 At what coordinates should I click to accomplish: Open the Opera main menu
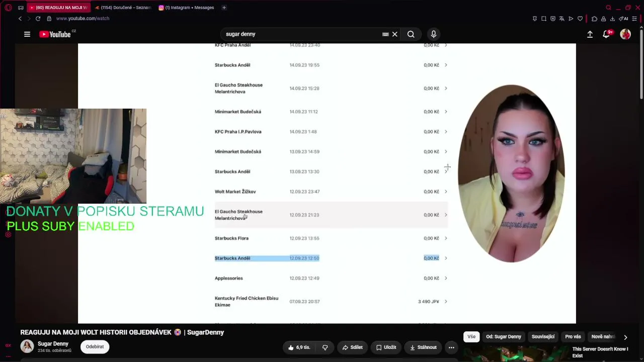(8, 8)
